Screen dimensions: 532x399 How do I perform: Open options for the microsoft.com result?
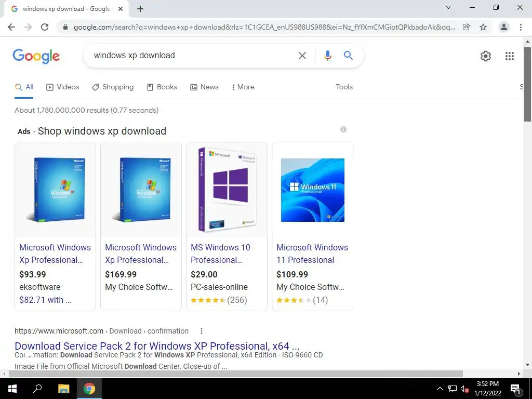tap(201, 331)
